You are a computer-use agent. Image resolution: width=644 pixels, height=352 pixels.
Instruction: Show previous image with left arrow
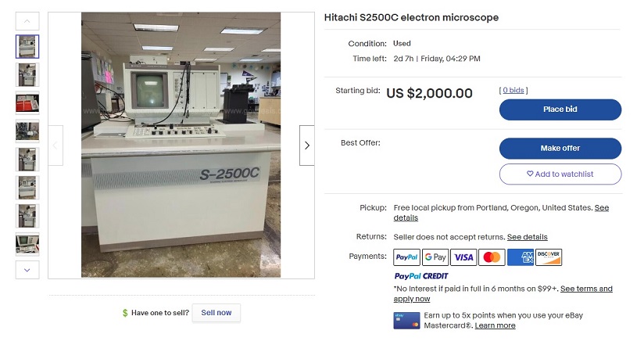(55, 145)
